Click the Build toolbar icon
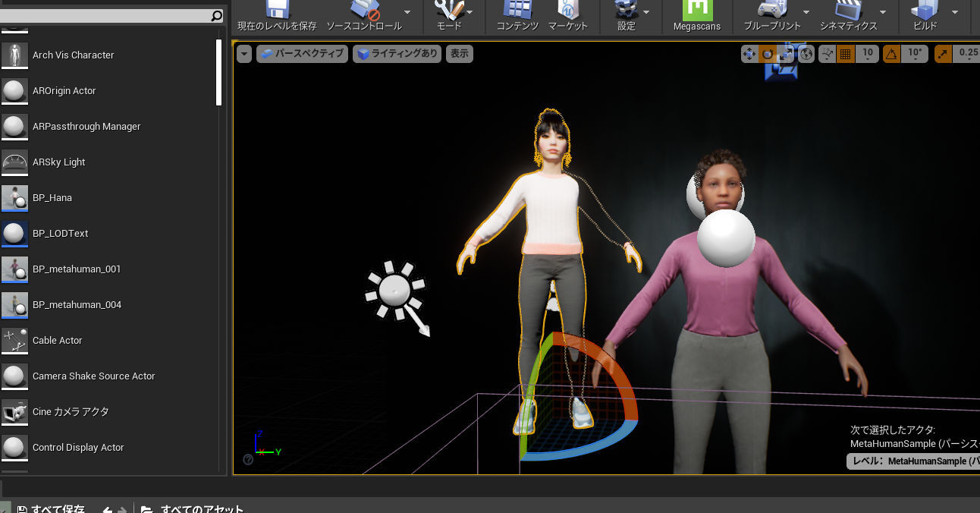Viewport: 980px width, 513px height. pos(925,9)
